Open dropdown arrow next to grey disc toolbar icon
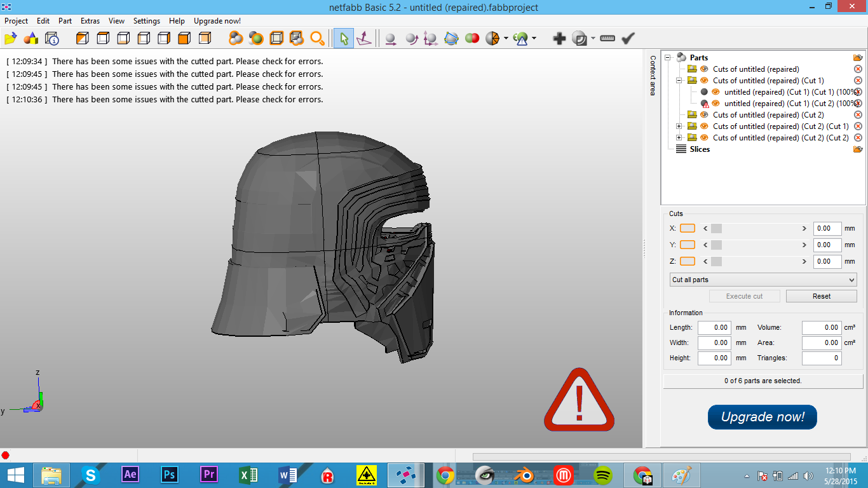This screenshot has width=868, height=488. 593,39
